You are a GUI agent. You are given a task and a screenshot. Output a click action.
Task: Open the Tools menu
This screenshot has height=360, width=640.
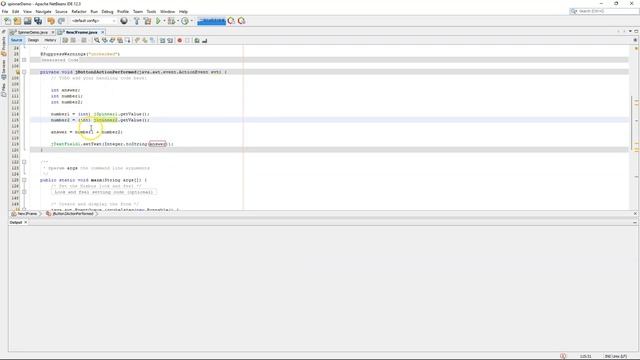(151, 11)
